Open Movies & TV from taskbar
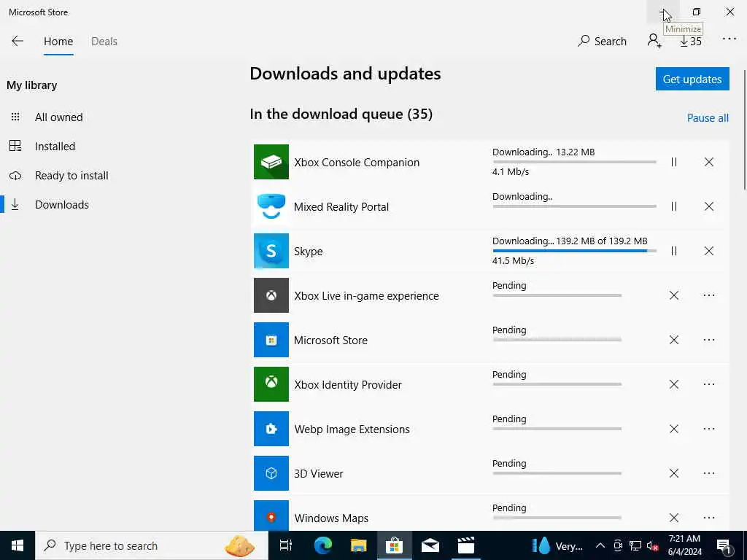This screenshot has width=747, height=560. [x=465, y=545]
